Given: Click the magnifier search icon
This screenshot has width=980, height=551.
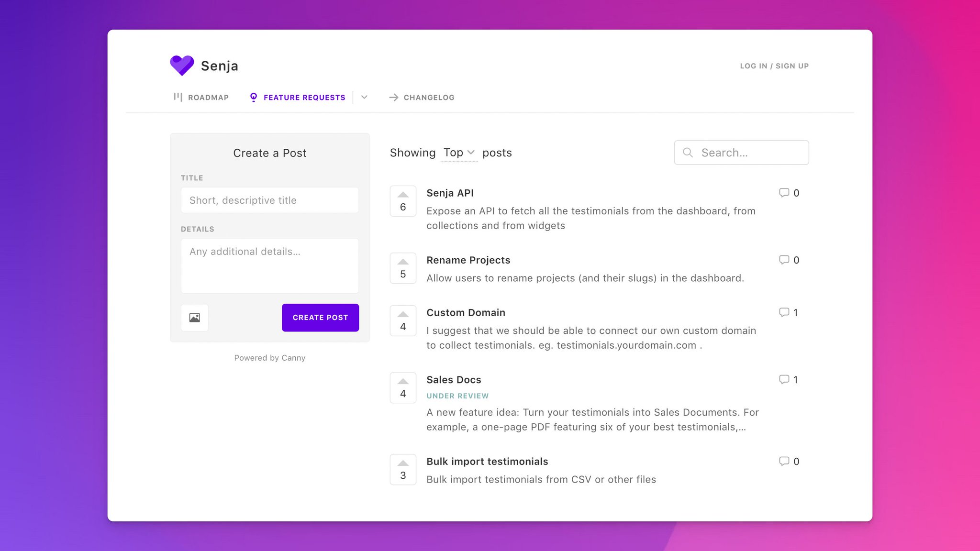Looking at the screenshot, I should click(688, 153).
